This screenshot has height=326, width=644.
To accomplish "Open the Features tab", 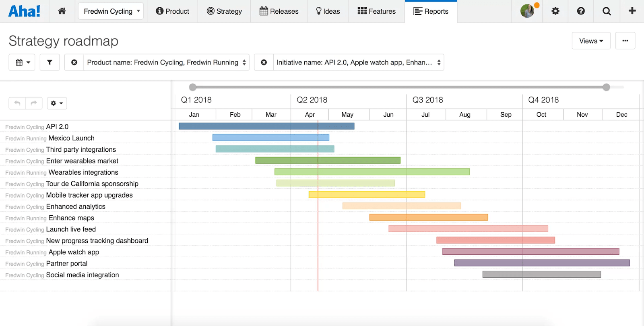I will pos(376,11).
